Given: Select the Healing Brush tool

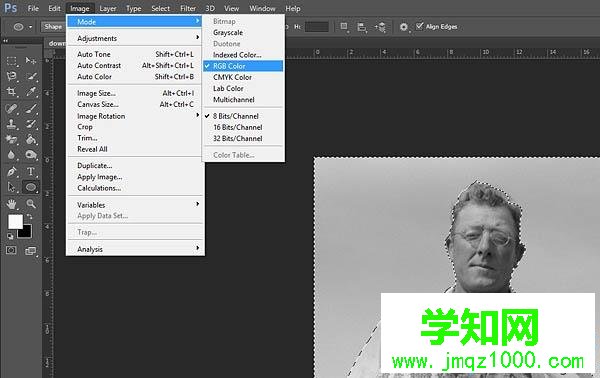Looking at the screenshot, I should [11, 109].
